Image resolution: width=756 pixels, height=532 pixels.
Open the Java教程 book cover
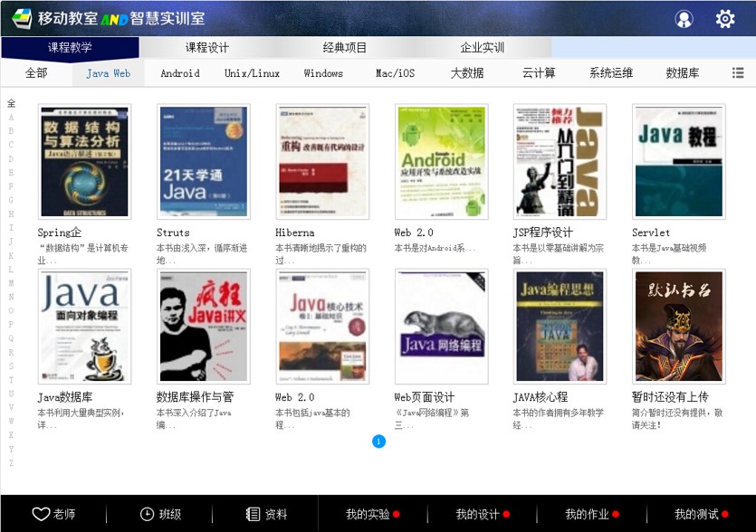click(679, 161)
